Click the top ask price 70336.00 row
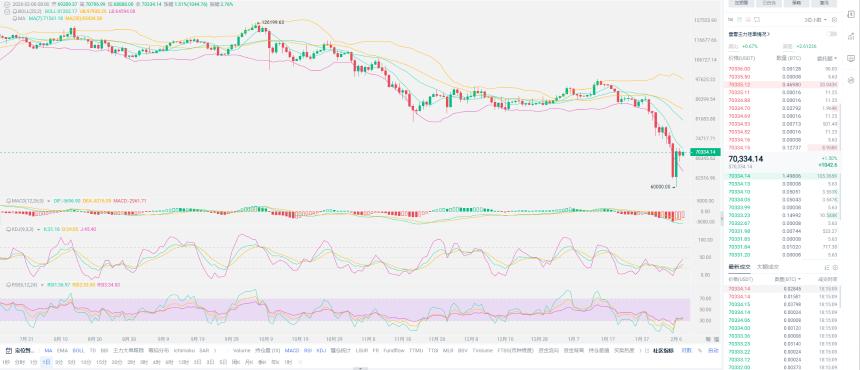The height and width of the screenshot is (370, 860). pos(783,69)
